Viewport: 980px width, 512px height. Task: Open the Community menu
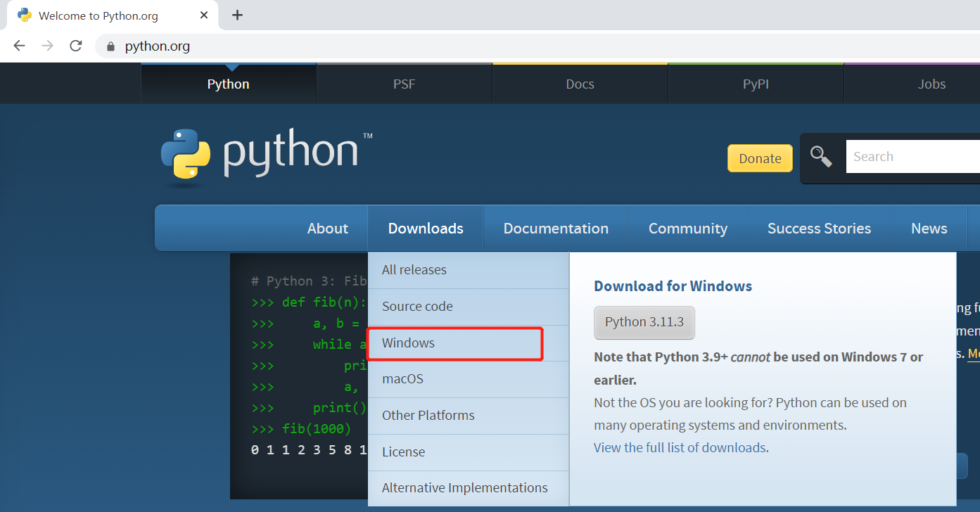[688, 229]
